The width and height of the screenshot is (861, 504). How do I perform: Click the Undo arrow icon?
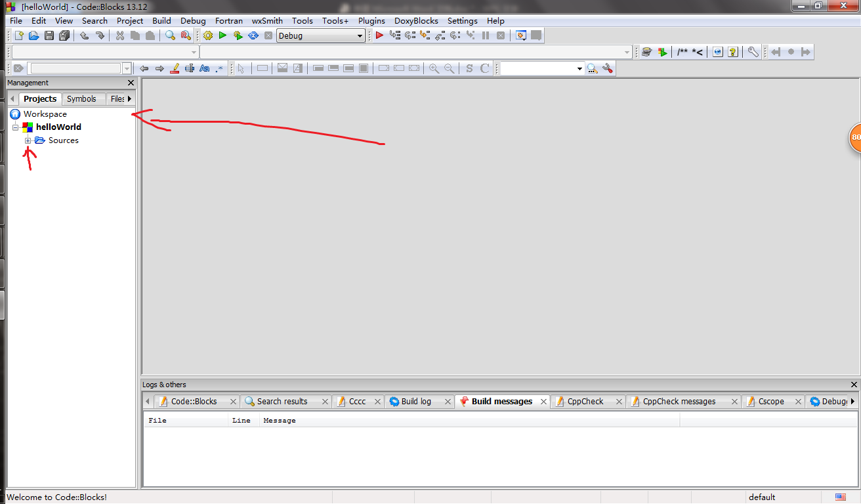(x=85, y=35)
